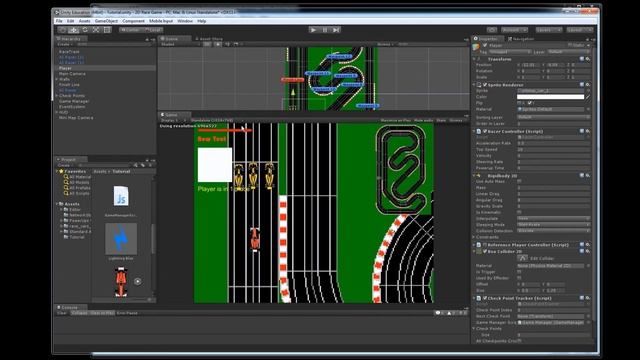
Task: Toggle Flip X checkbox
Action: coord(519,103)
